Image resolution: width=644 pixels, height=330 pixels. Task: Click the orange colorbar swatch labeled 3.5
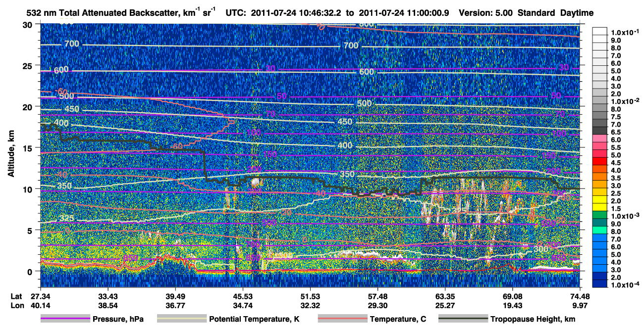coord(600,178)
